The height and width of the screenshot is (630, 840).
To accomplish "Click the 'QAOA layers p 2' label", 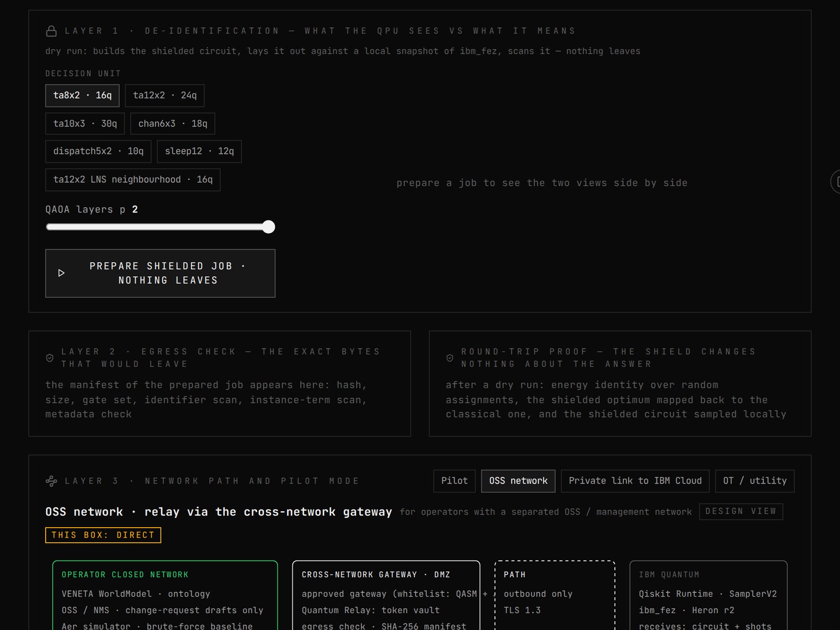I will tap(91, 209).
